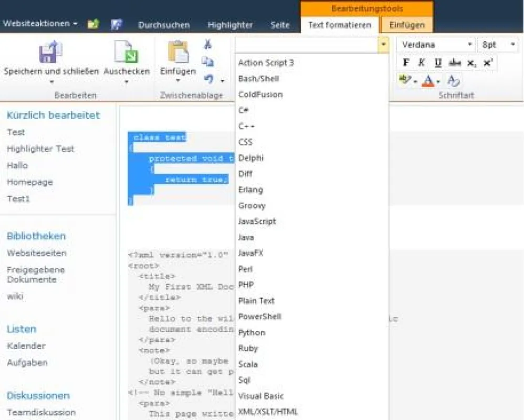Click the clear formatting icon
The image size is (524, 420).
click(x=453, y=80)
